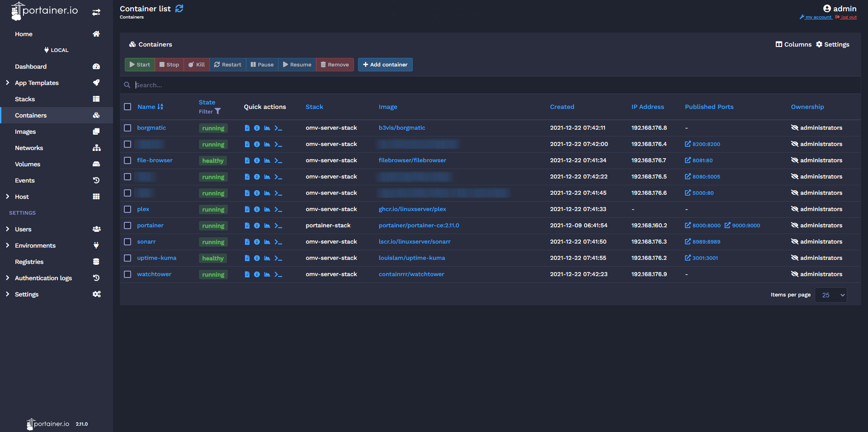This screenshot has height=432, width=868.
Task: Tick the select-all checkbox in table header
Action: tap(127, 107)
